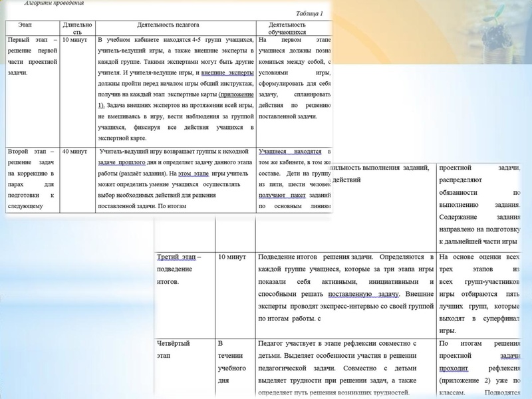Click the "Длительность" column header

(x=73, y=27)
